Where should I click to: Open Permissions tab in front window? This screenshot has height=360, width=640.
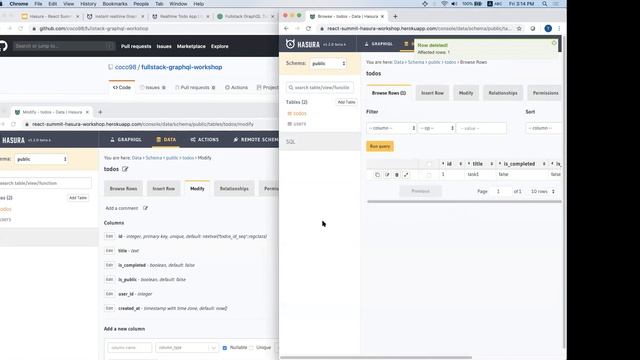tap(545, 93)
